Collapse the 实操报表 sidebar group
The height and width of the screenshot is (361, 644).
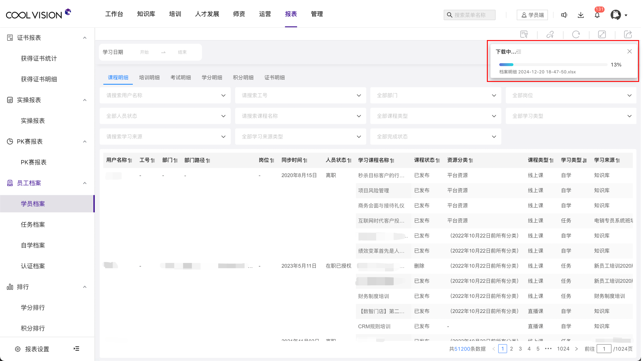pos(85,100)
